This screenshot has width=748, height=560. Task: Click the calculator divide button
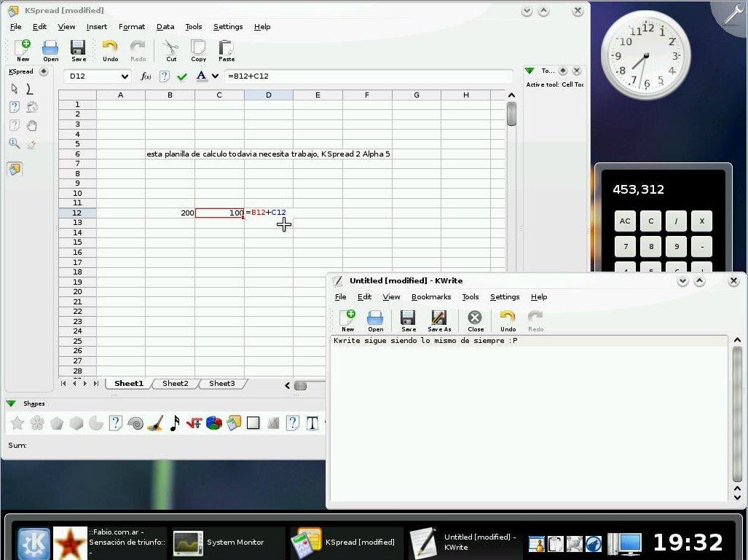[x=677, y=221]
